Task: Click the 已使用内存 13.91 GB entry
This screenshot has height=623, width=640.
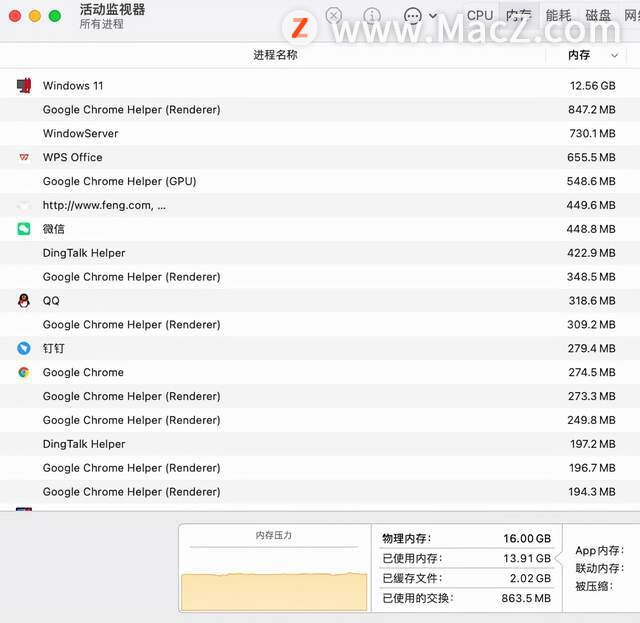Action: 467,558
